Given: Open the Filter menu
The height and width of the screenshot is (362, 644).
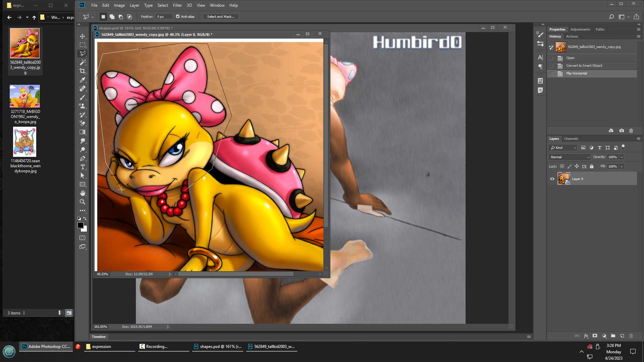Looking at the screenshot, I should [x=177, y=5].
